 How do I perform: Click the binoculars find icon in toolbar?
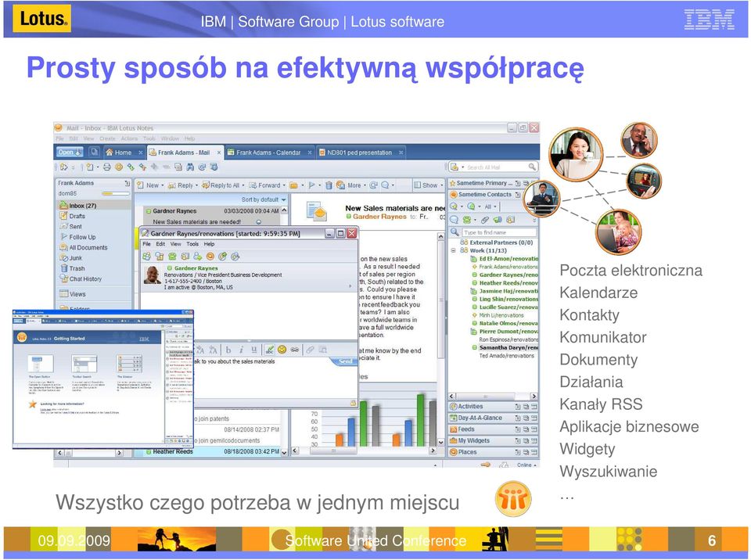190,167
